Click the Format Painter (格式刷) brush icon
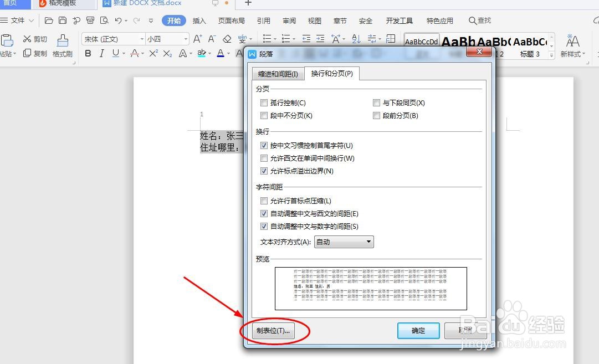The image size is (599, 364). pyautogui.click(x=63, y=40)
